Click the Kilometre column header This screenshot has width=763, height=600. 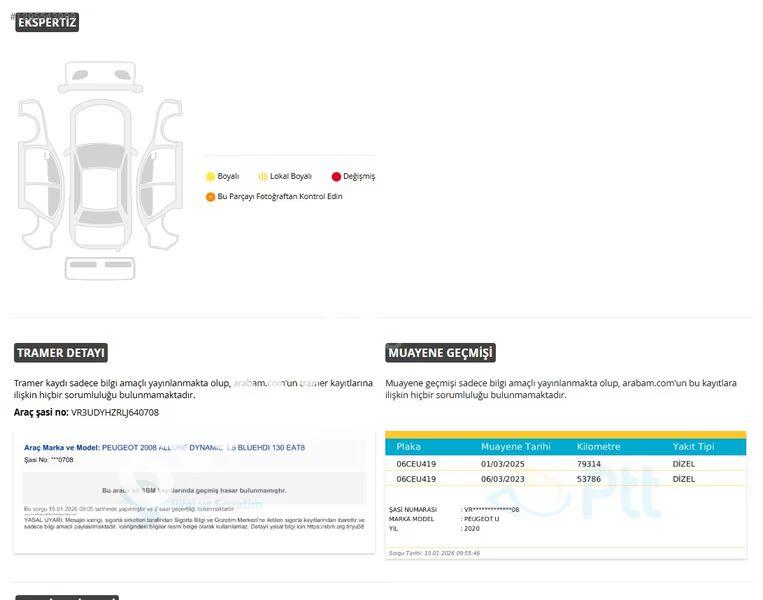[x=598, y=447]
